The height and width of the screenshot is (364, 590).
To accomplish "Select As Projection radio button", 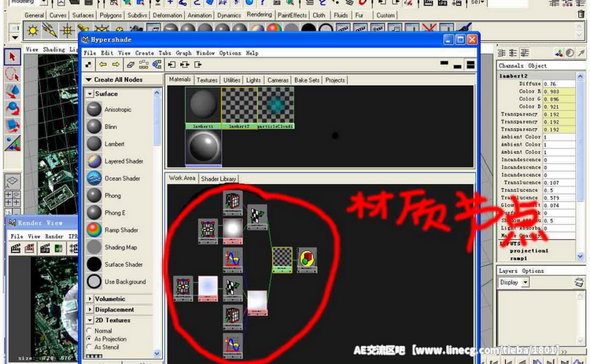I will (89, 339).
